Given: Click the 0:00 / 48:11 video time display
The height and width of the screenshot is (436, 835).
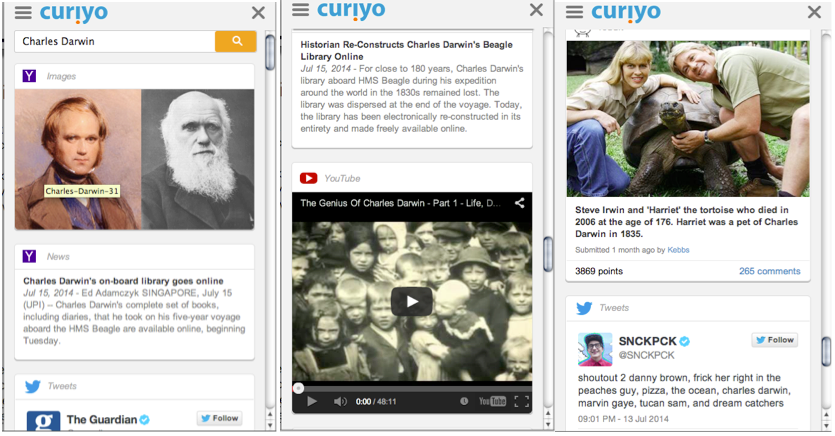Looking at the screenshot, I should point(376,401).
